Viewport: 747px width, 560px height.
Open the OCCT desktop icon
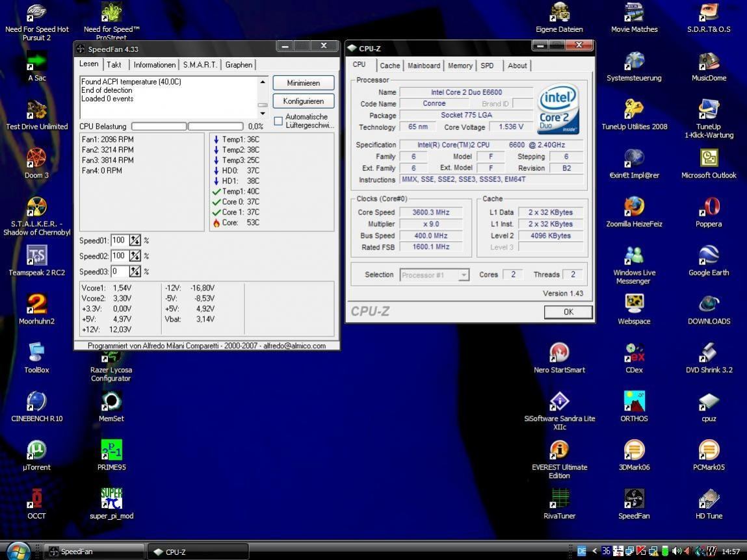pyautogui.click(x=37, y=499)
